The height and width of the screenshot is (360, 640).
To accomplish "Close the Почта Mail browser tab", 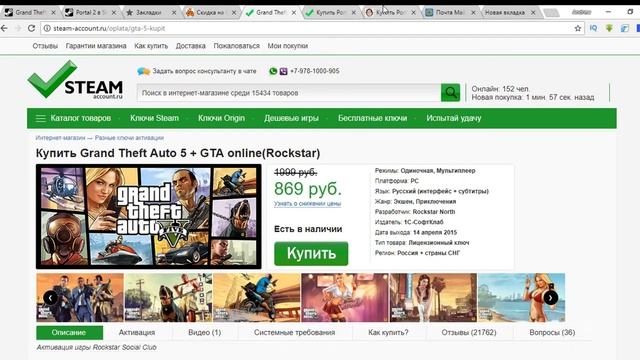I will pyautogui.click(x=473, y=13).
